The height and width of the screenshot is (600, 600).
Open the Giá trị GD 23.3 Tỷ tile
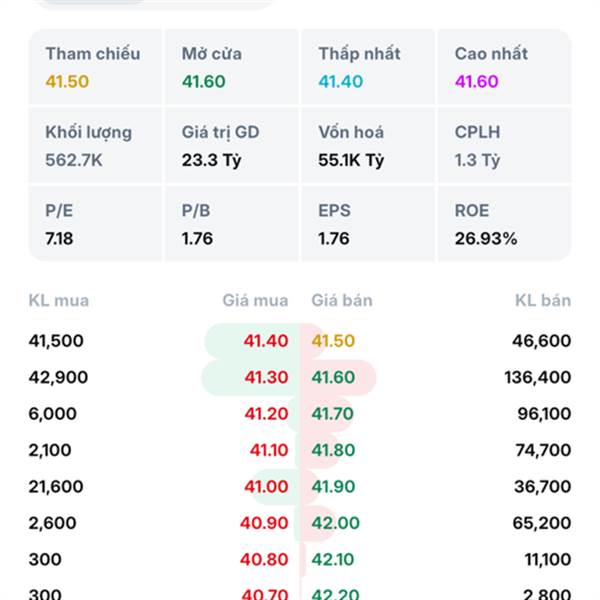point(231,146)
